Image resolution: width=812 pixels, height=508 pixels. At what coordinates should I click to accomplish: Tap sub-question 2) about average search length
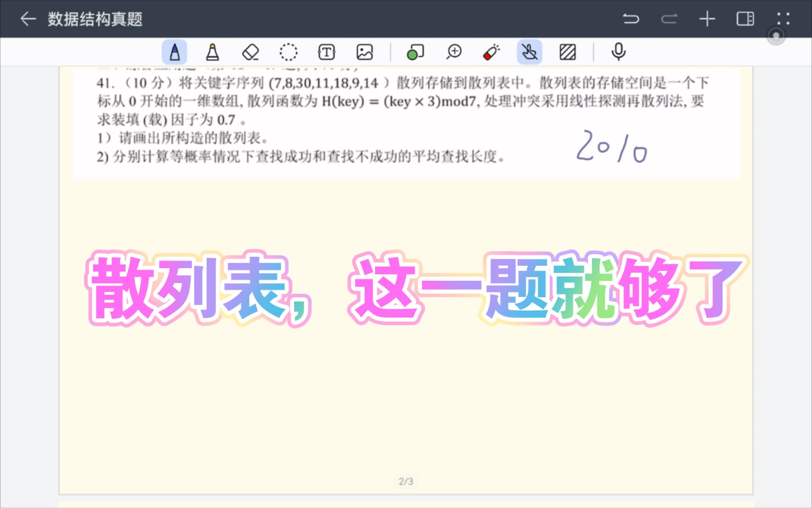[301, 156]
